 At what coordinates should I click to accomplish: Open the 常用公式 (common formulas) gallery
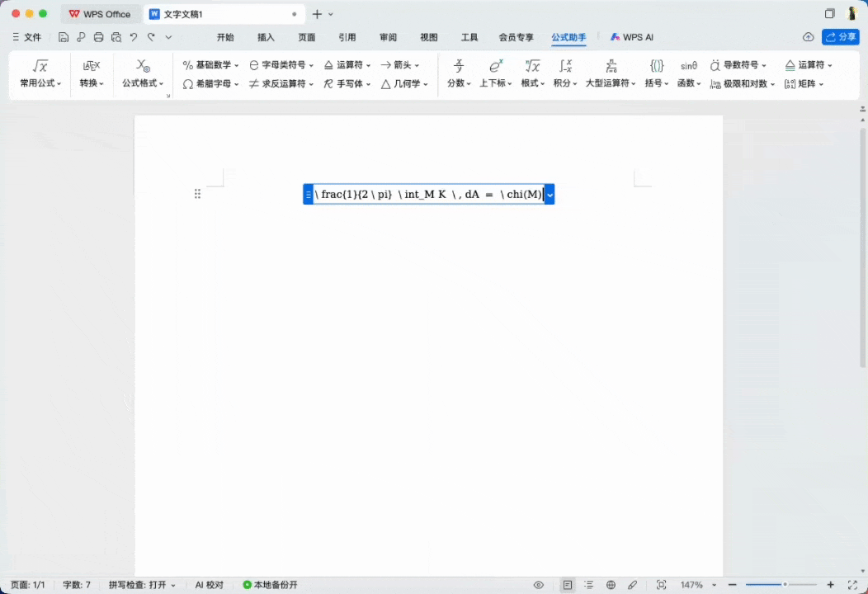(40, 73)
